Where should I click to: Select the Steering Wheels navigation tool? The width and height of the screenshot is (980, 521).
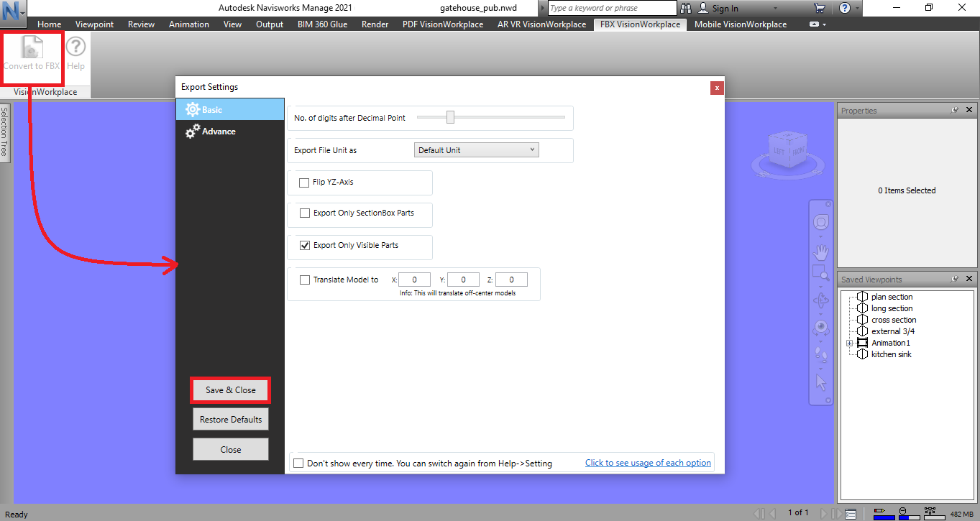pyautogui.click(x=820, y=223)
